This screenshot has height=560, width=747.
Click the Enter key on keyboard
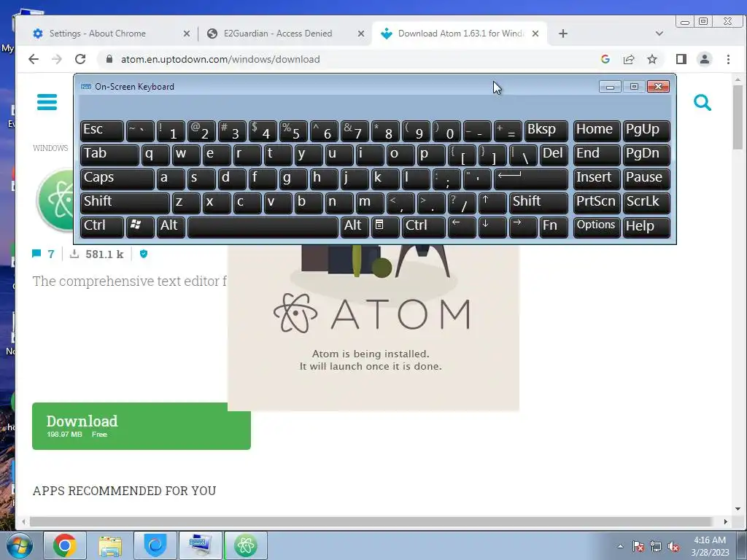(x=531, y=179)
